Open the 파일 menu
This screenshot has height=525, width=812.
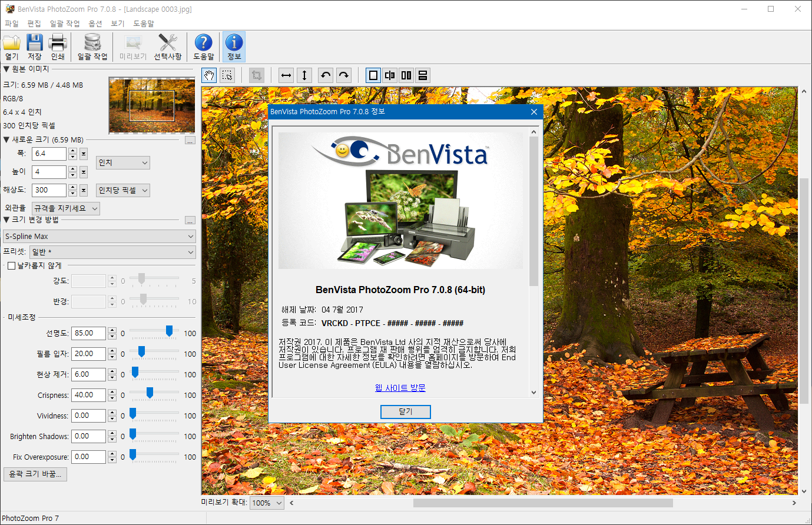point(12,24)
